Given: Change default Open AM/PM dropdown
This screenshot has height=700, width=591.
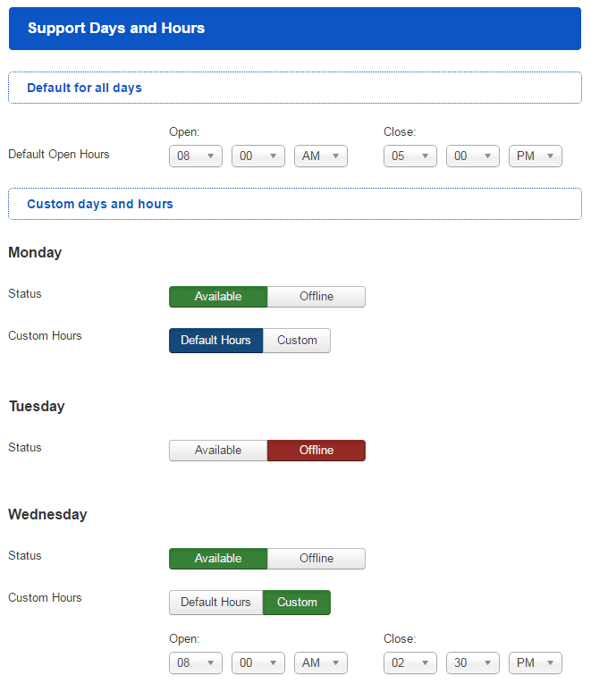Looking at the screenshot, I should [x=321, y=156].
